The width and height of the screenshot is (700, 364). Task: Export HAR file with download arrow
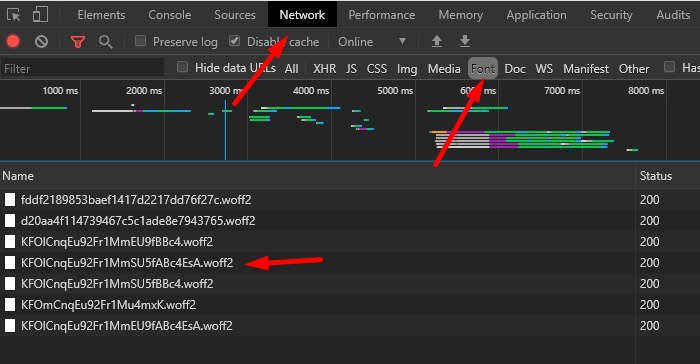[465, 41]
